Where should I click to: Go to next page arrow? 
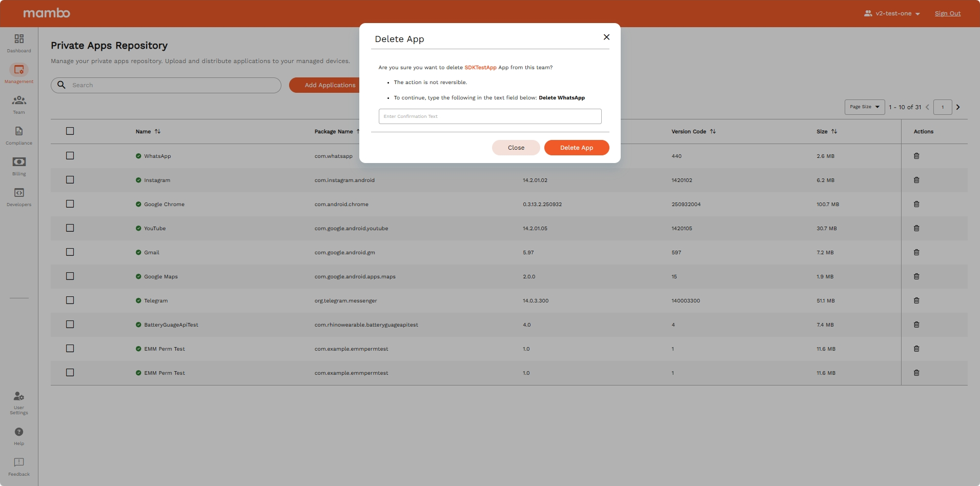[958, 107]
